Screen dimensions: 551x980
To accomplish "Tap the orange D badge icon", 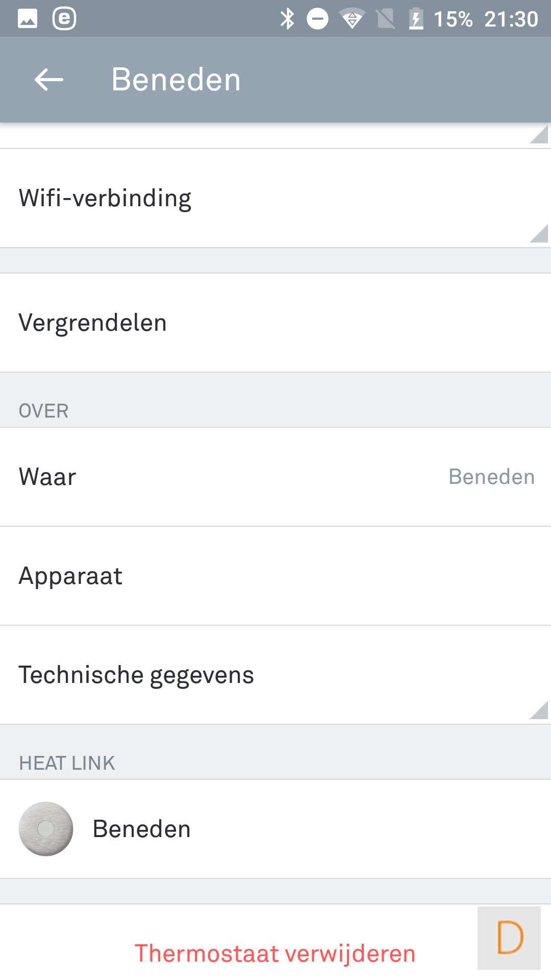I will tap(509, 938).
